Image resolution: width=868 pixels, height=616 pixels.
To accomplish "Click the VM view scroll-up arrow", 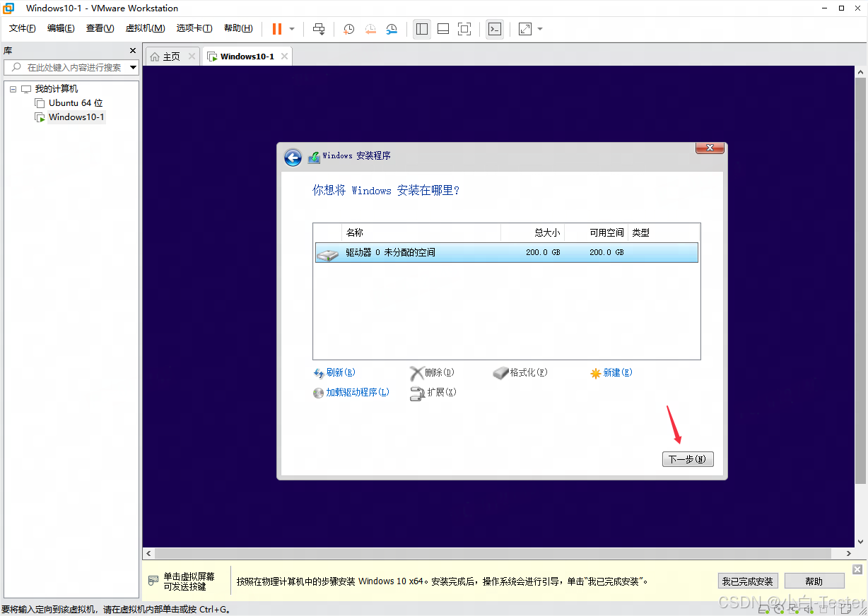I will [861, 73].
